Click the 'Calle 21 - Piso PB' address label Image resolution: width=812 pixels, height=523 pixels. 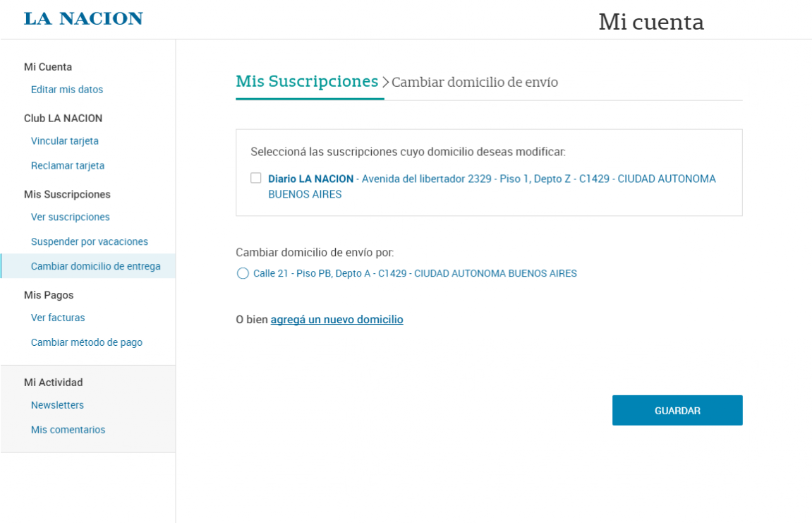pyautogui.click(x=415, y=273)
